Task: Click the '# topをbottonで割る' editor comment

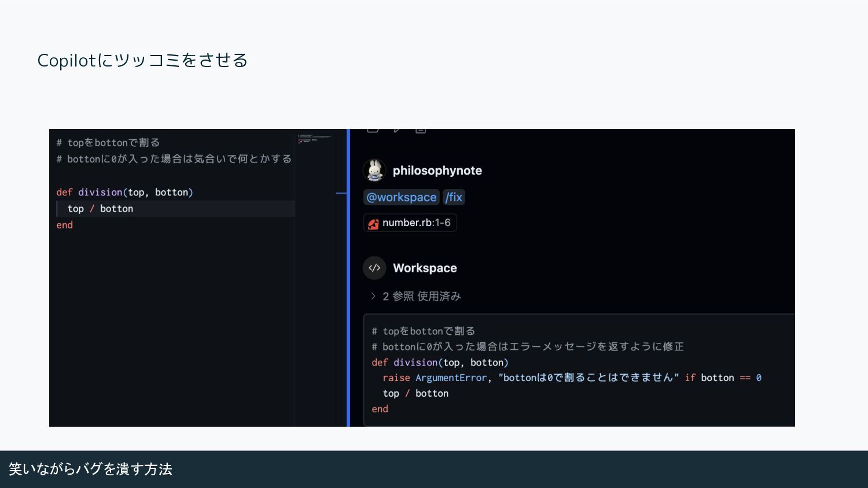Action: tap(108, 142)
